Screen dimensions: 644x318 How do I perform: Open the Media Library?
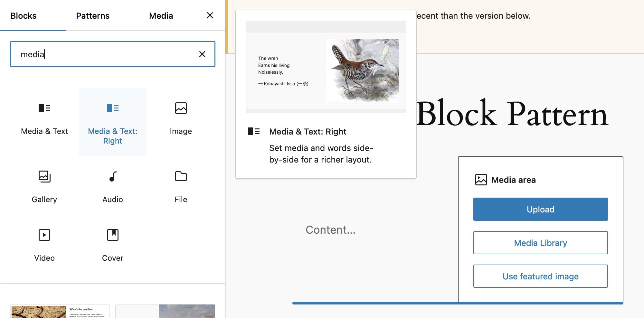[540, 243]
